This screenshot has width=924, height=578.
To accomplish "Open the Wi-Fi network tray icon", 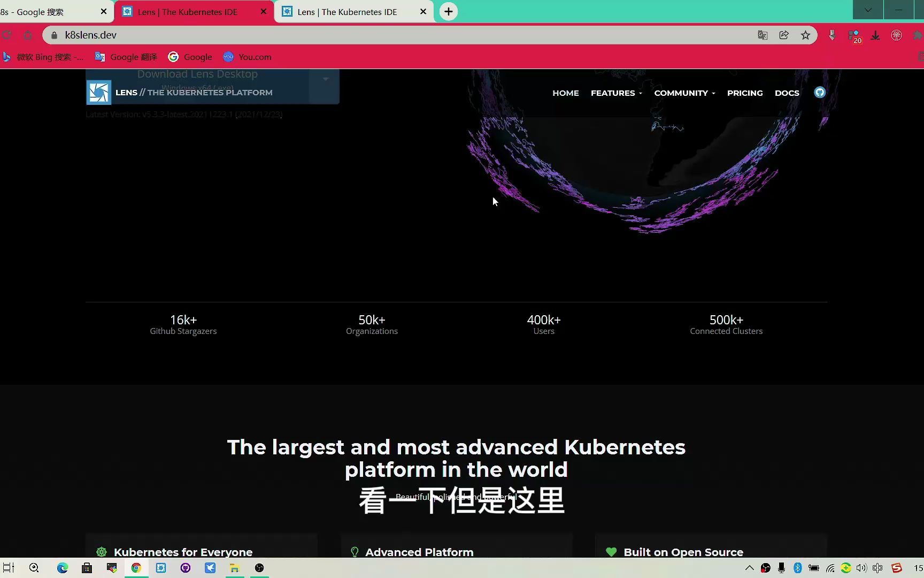I will click(x=830, y=568).
